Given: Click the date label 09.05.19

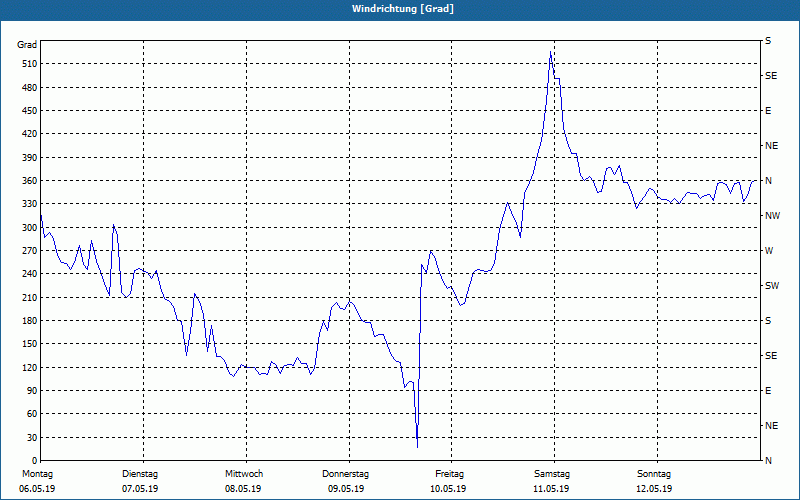Looking at the screenshot, I should pos(346,489).
